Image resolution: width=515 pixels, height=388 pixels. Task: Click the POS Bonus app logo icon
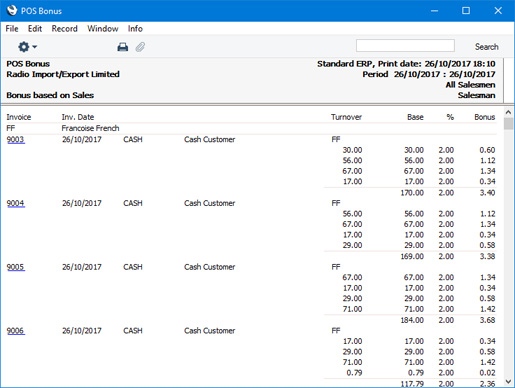pyautogui.click(x=12, y=10)
